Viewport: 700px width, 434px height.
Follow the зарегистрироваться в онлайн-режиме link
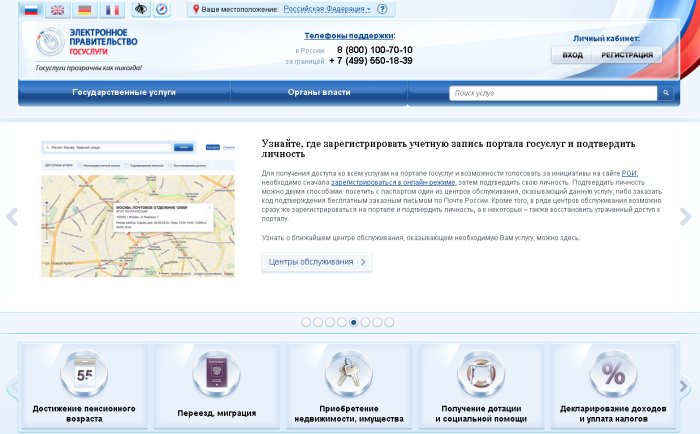coord(393,182)
